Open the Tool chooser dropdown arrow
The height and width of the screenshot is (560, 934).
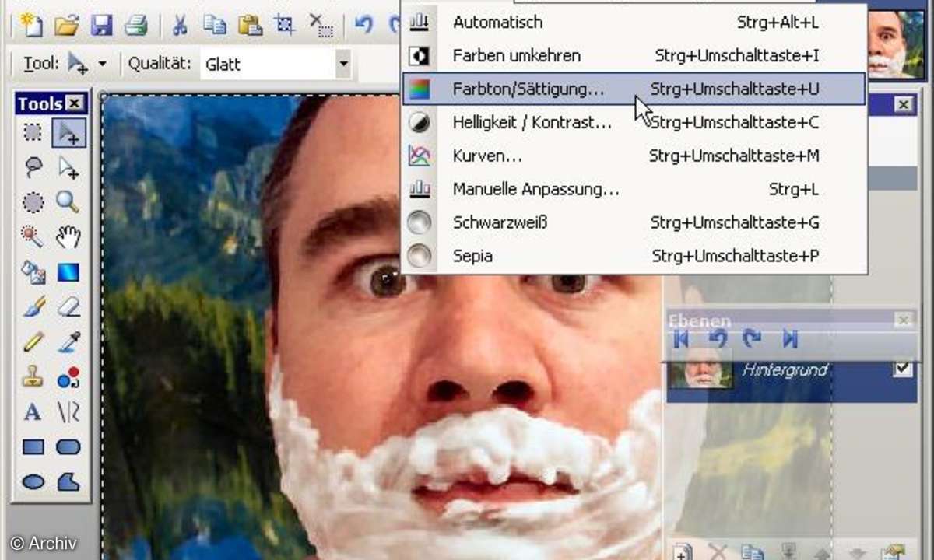102,65
